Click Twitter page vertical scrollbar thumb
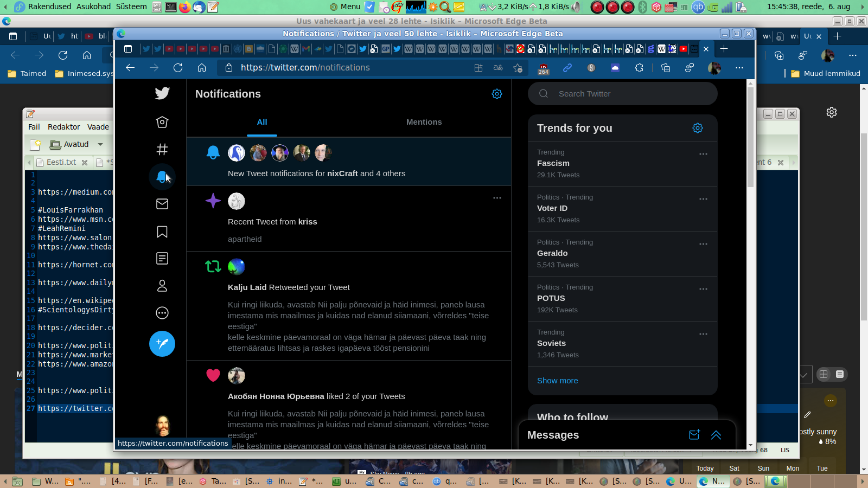Screen dimensions: 868x488 tap(751, 137)
